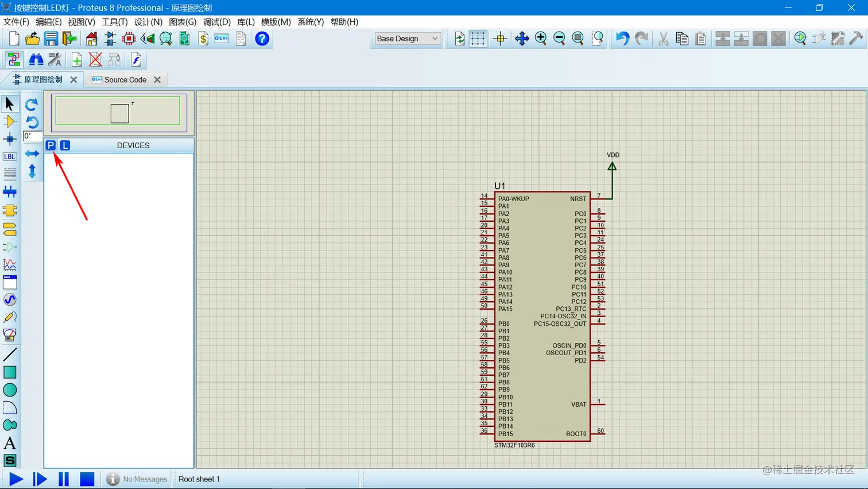Select the Selection Mode arrow tool
The height and width of the screenshot is (489, 868).
pyautogui.click(x=9, y=104)
